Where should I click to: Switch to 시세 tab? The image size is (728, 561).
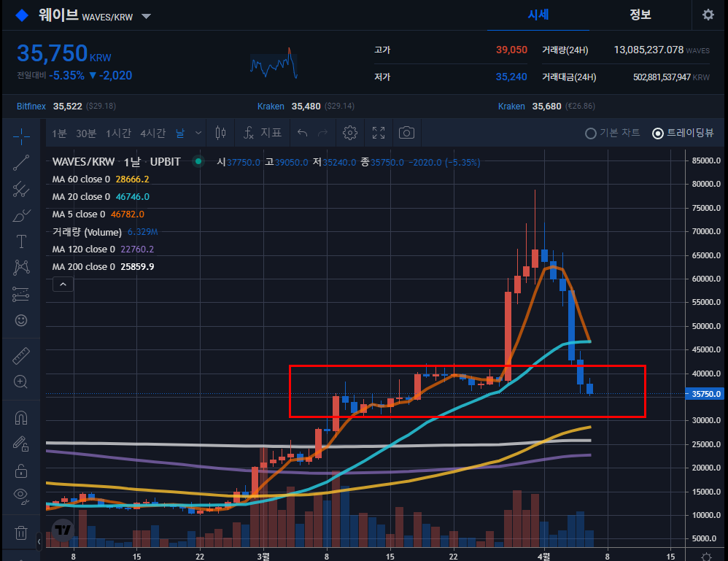[x=538, y=15]
